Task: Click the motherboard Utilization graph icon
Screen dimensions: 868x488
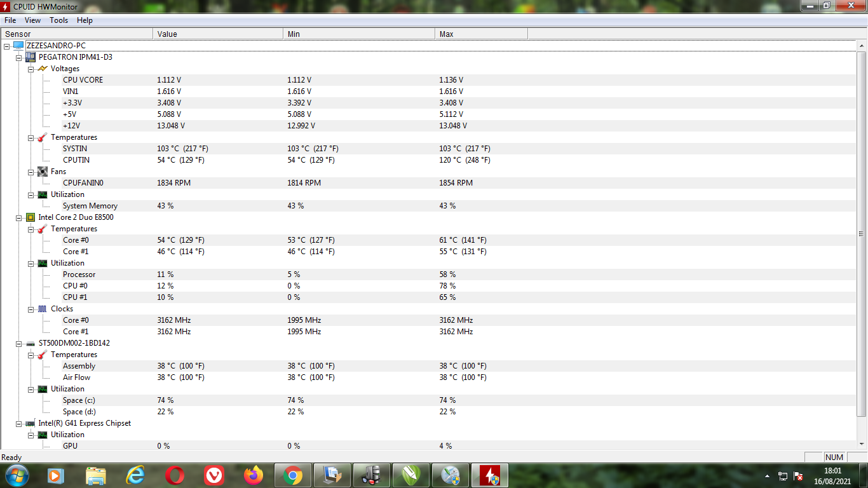Action: pyautogui.click(x=42, y=194)
